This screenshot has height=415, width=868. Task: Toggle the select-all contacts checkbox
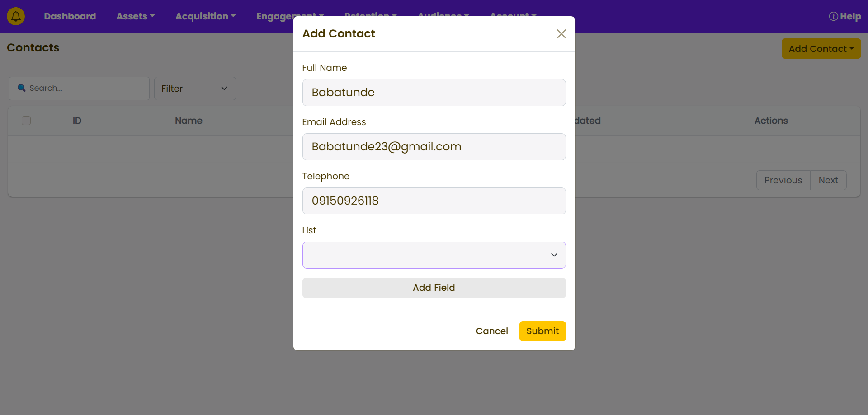tap(26, 121)
